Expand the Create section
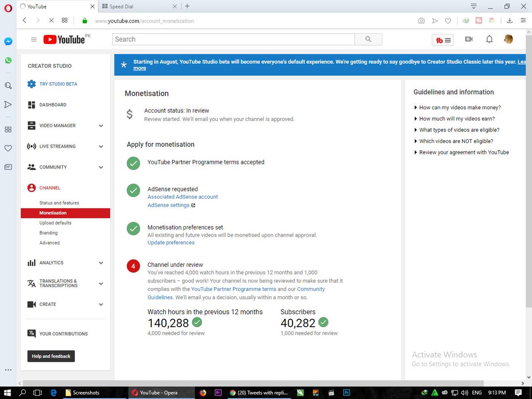The image size is (532, 399). [101, 305]
